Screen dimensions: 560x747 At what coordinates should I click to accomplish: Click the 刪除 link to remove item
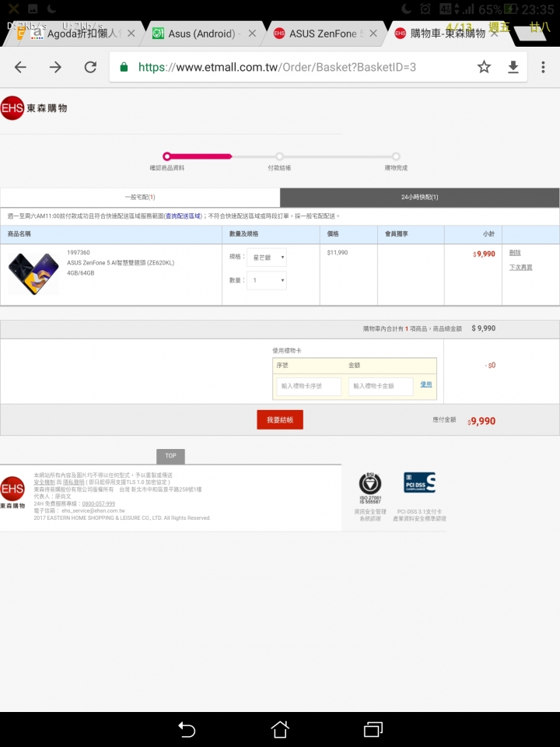[x=515, y=252]
